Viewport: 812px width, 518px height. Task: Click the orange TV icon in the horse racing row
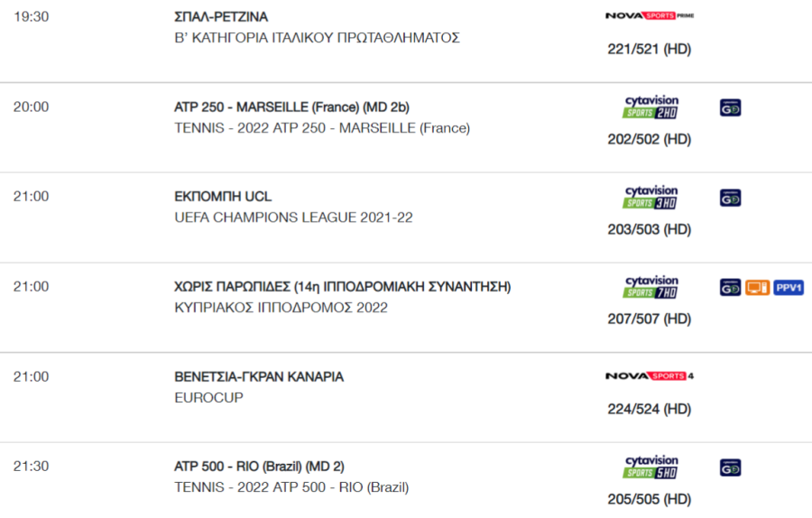point(757,288)
